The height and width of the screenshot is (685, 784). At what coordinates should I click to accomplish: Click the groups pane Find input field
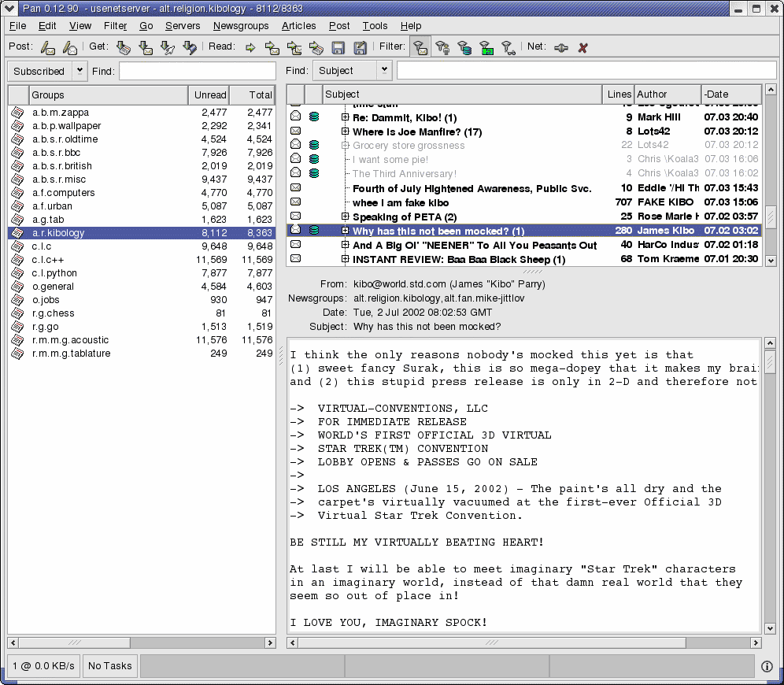198,71
